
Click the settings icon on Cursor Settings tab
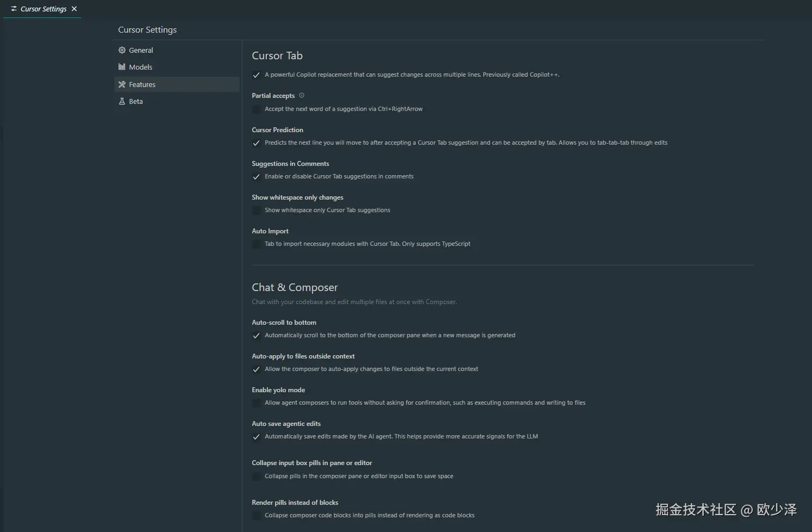point(14,9)
